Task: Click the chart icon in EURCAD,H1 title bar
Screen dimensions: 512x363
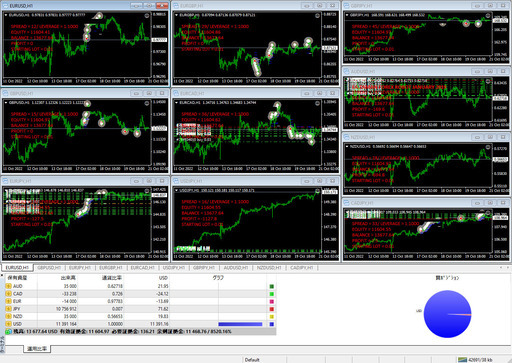Action: (x=176, y=93)
